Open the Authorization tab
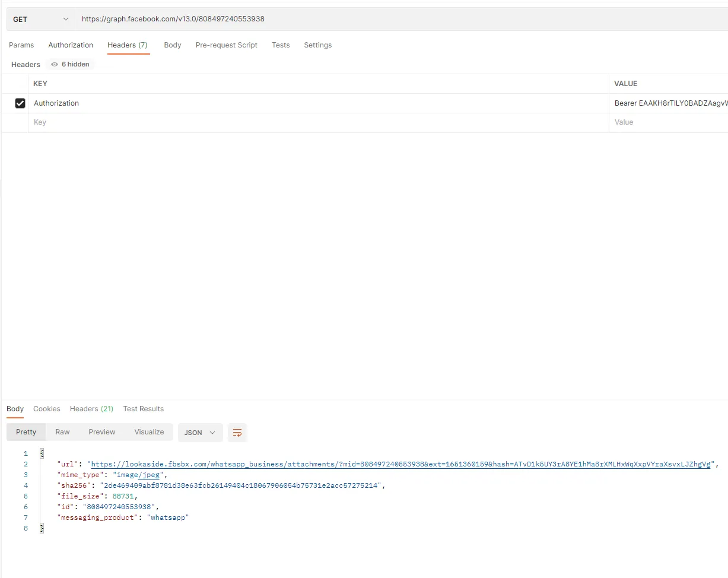 pos(71,45)
